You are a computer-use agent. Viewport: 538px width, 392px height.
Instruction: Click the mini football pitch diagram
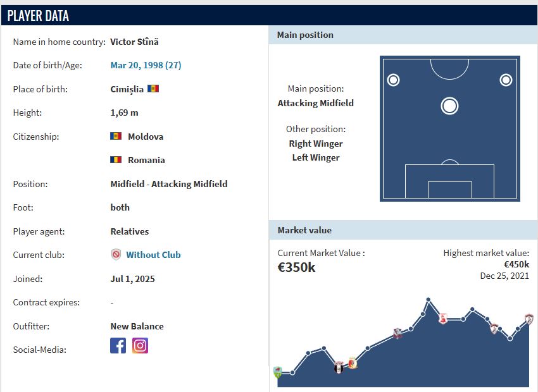click(x=450, y=128)
